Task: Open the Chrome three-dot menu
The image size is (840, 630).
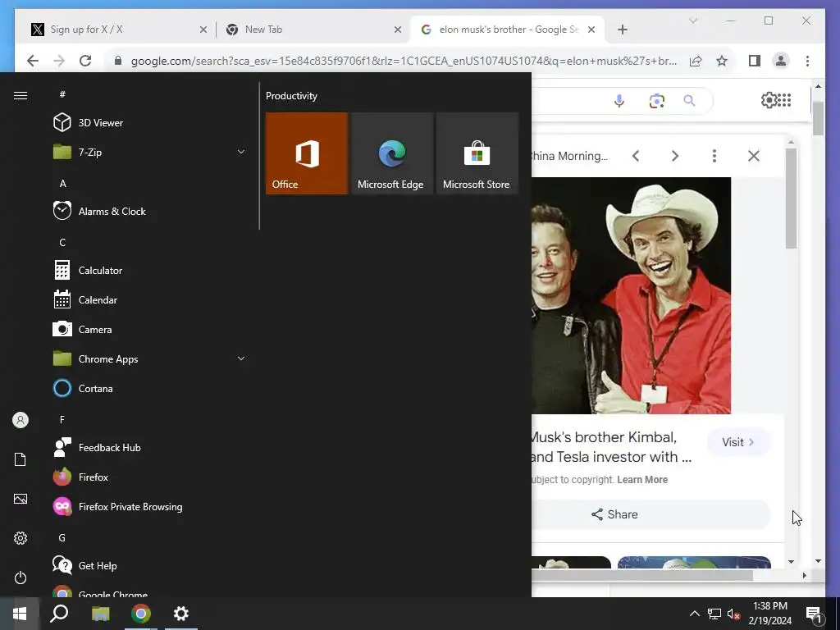Action: click(x=807, y=61)
